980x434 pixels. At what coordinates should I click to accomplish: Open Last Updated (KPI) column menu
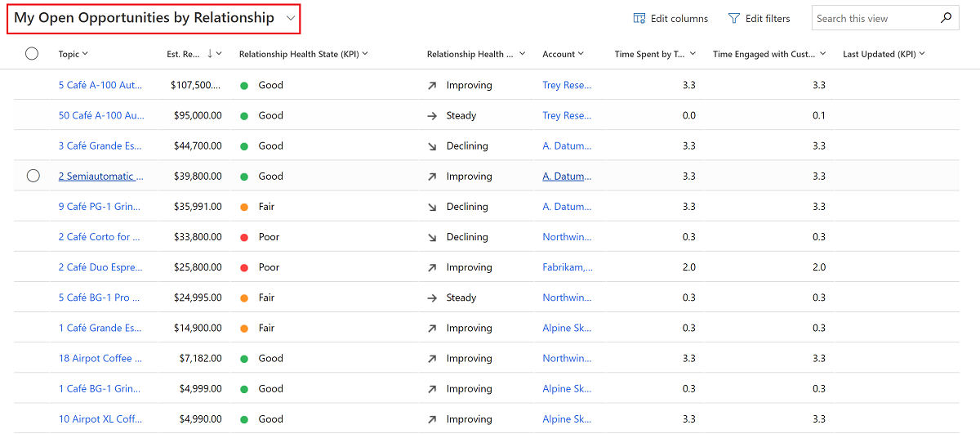pos(922,54)
